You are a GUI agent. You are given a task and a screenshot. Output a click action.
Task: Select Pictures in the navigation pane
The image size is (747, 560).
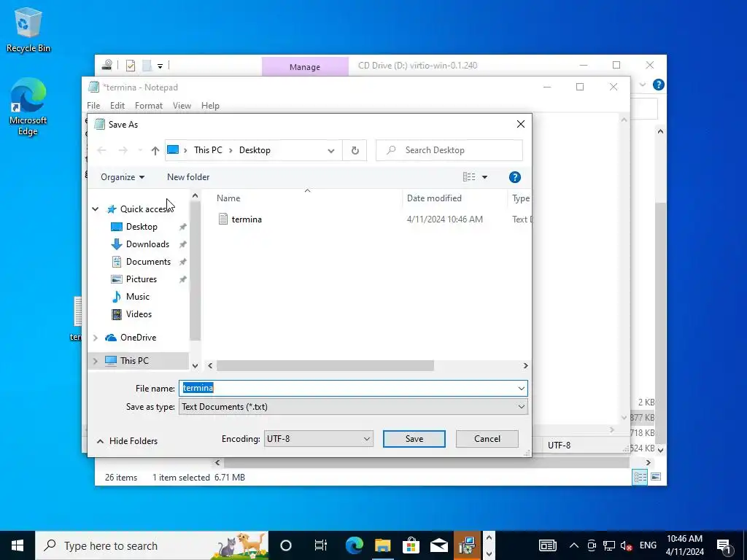[x=141, y=279]
